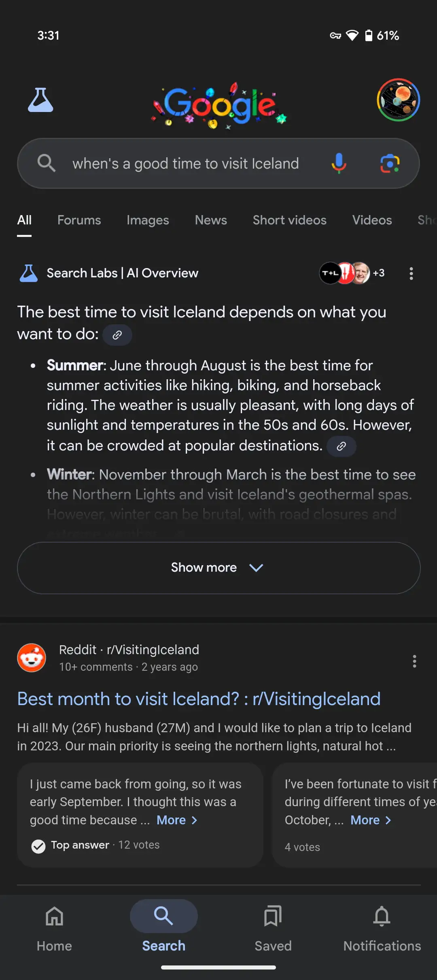Open the Short videos tab
This screenshot has height=980, width=437.
click(x=289, y=220)
